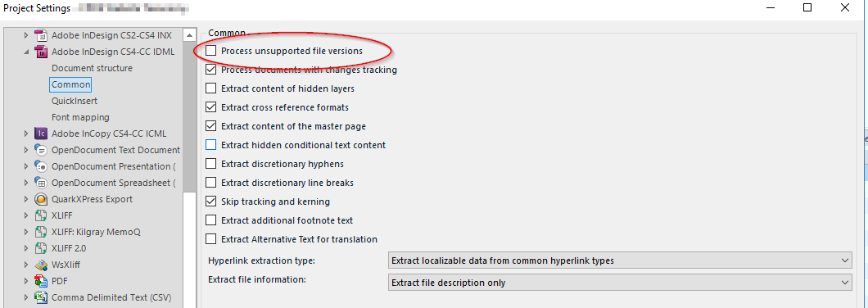
Task: Select the QuickInsert tree item
Action: (x=75, y=101)
